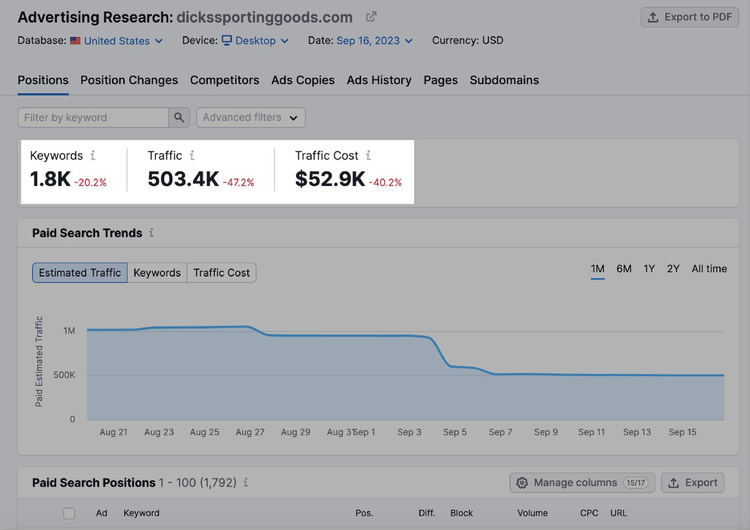This screenshot has width=750, height=530.
Task: Focus the Filter by keyword field
Action: (93, 117)
